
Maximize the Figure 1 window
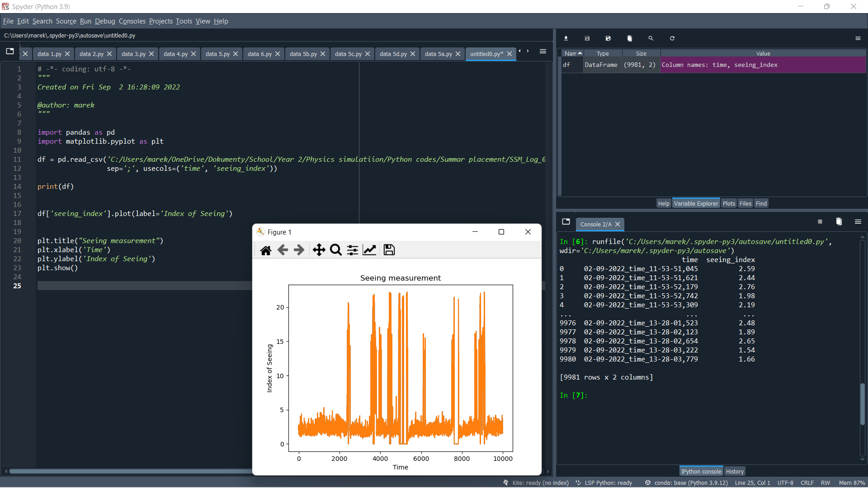point(501,232)
